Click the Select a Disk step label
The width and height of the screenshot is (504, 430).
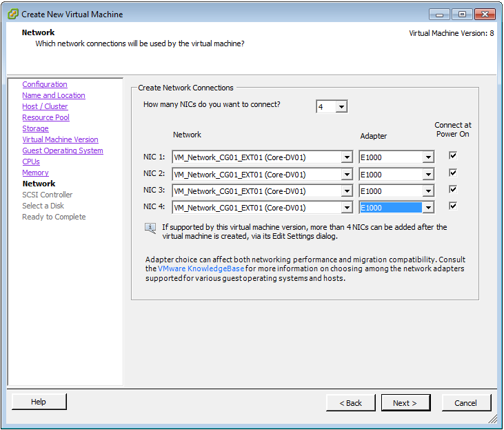43,206
